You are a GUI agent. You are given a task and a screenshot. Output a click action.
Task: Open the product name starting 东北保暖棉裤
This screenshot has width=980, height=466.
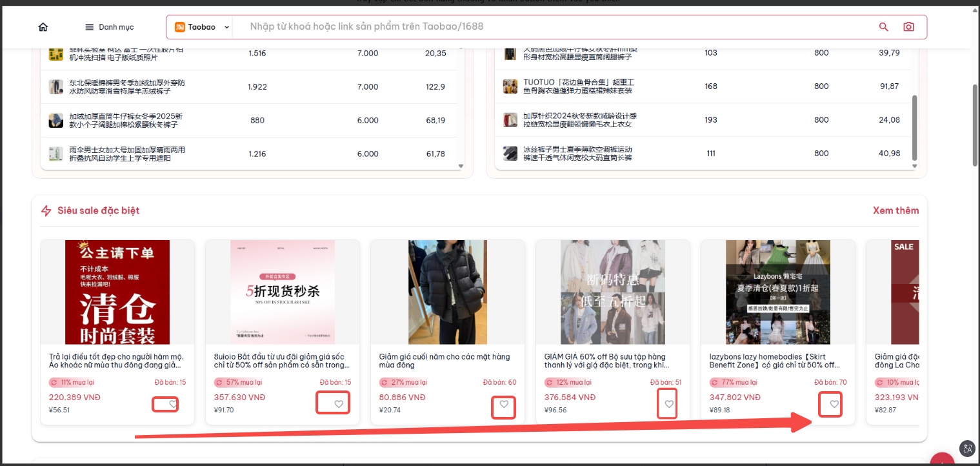tap(127, 86)
